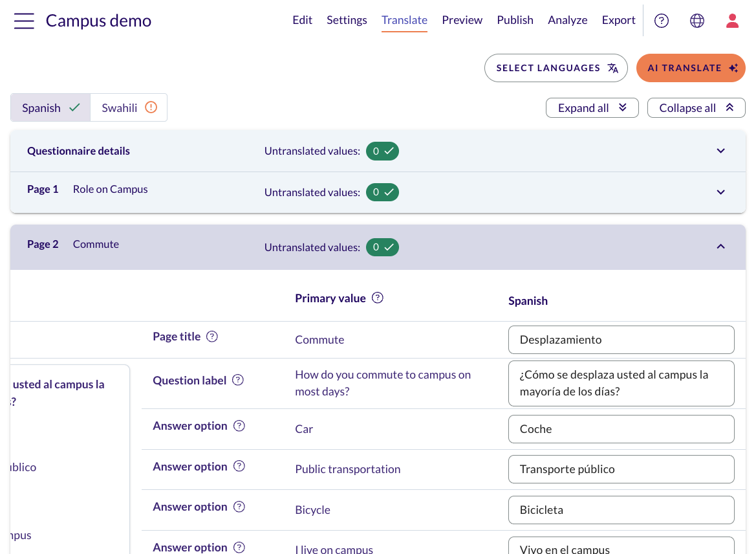Screen dimensions: 756x554
Task: Open the help question mark icon in header
Action: coord(661,21)
